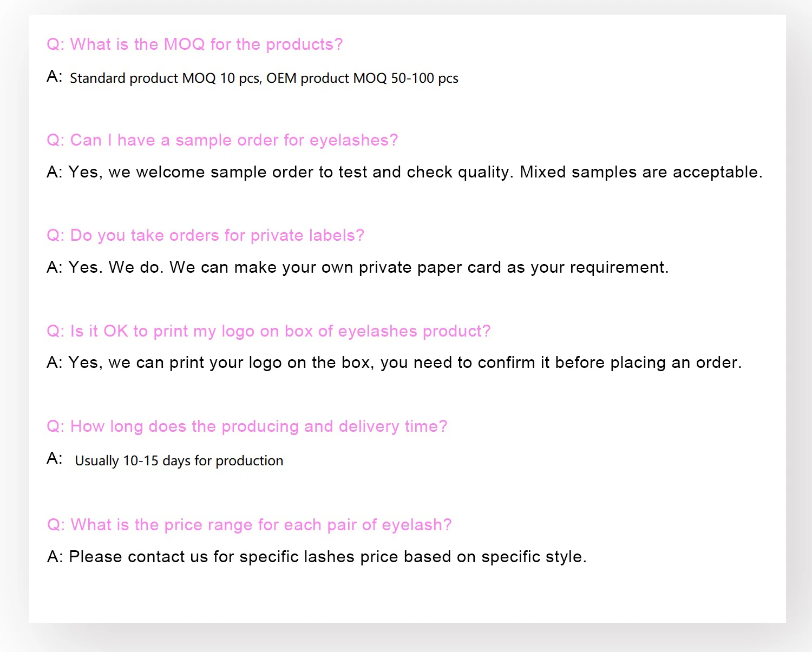This screenshot has height=652, width=812.
Task: Click the 'Q:' label of the private labels question
Action: coord(56,235)
